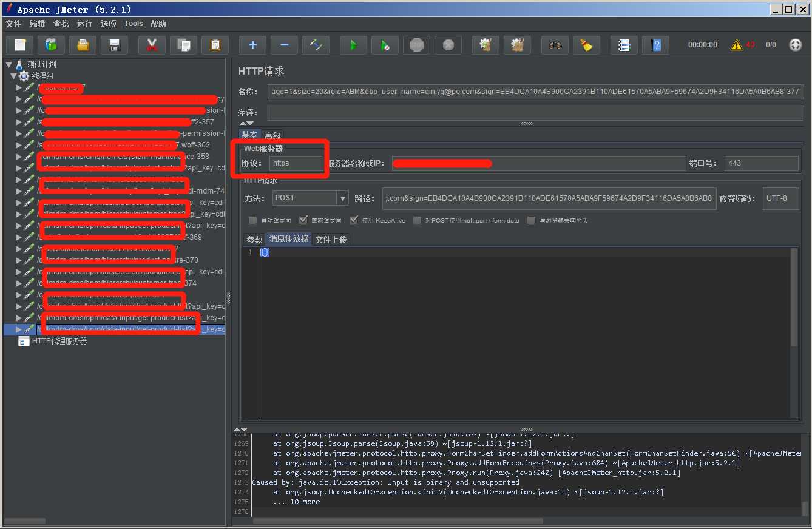
Task: Click the log panel horizontal scrollbar
Action: click(398, 521)
